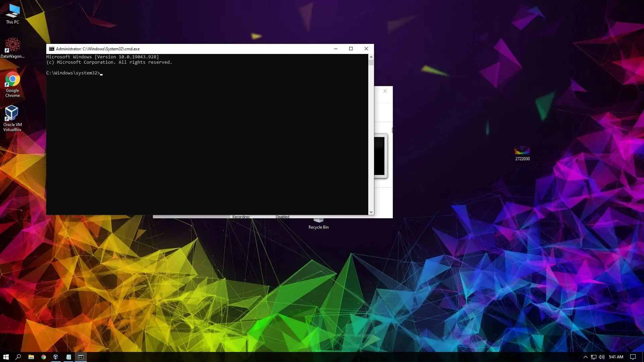Open the clock showing 5:41 AM

coord(616,357)
